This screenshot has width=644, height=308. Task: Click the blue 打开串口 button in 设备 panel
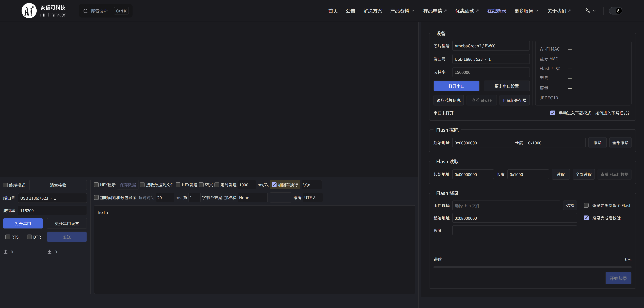click(456, 86)
